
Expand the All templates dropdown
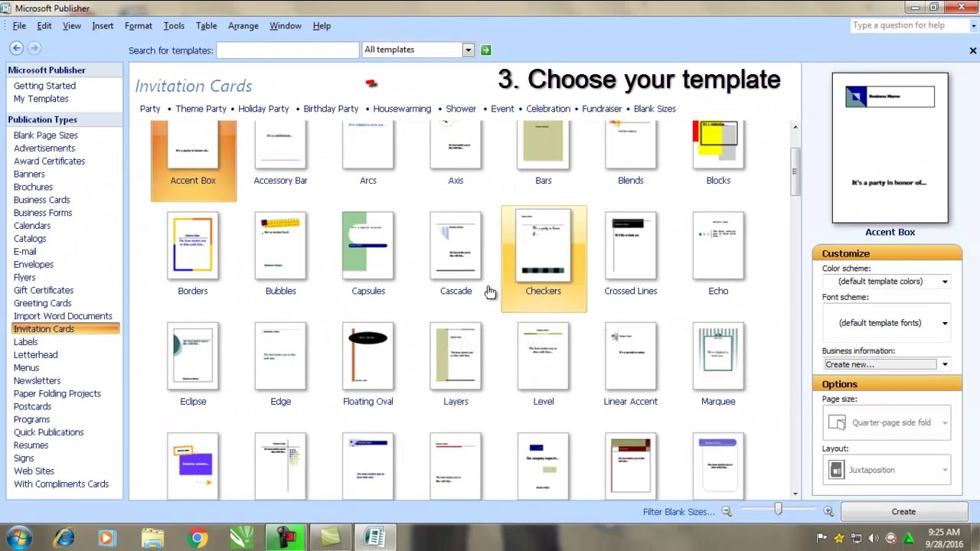(x=468, y=50)
